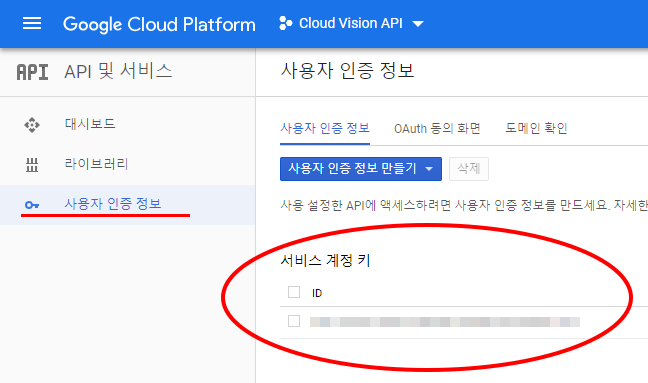Click the 'API 및 서비스' sidebar heading
The width and height of the screenshot is (648, 383).
point(118,71)
